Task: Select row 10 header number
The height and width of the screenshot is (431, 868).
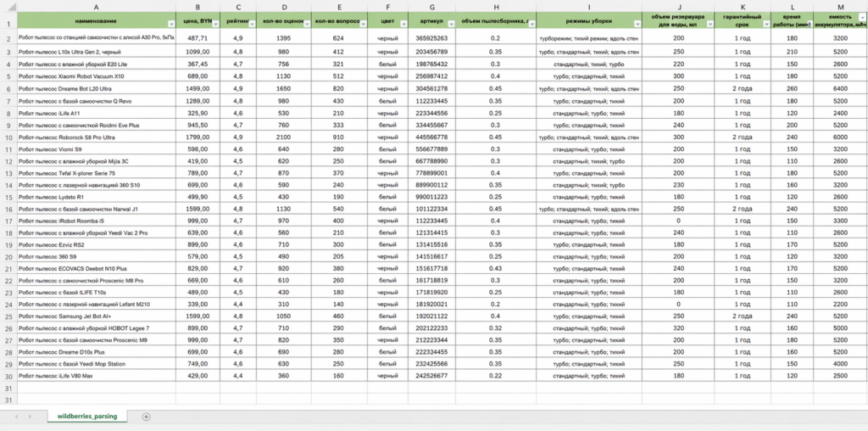Action: (8, 137)
